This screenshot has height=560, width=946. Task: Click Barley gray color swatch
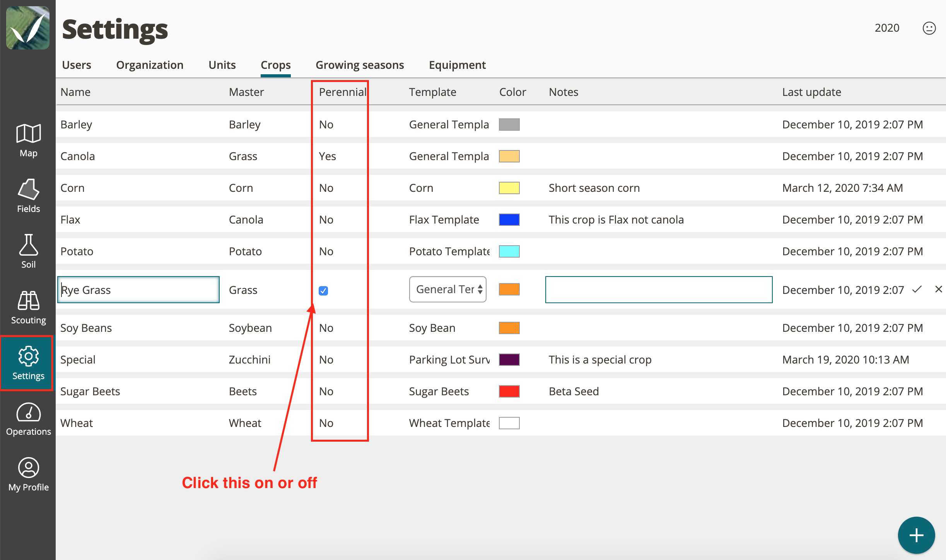pos(509,125)
